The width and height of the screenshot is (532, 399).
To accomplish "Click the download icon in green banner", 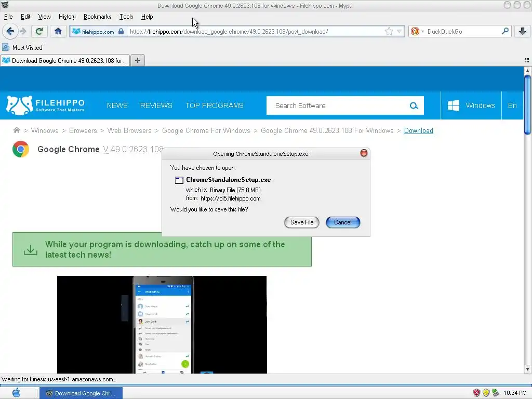I will click(x=31, y=250).
